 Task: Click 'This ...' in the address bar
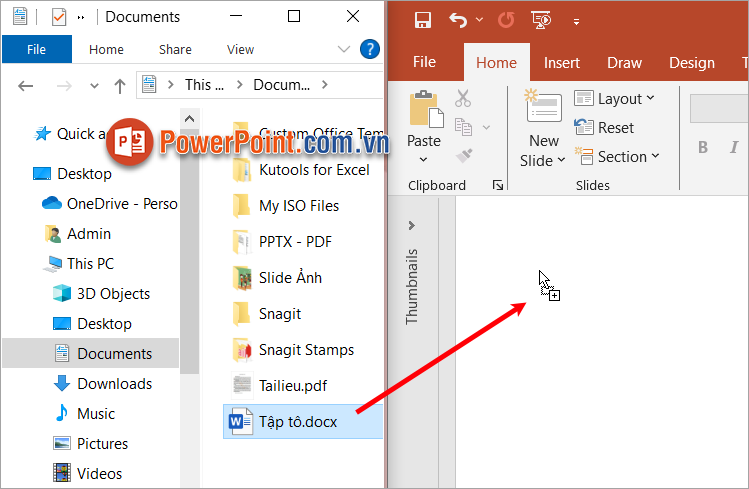point(204,85)
